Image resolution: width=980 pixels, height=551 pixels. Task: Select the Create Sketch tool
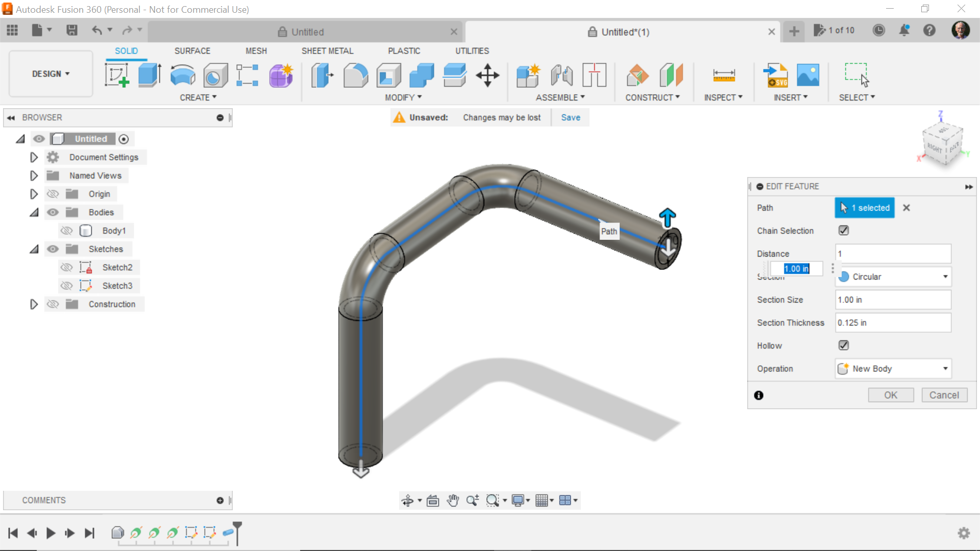pyautogui.click(x=117, y=76)
